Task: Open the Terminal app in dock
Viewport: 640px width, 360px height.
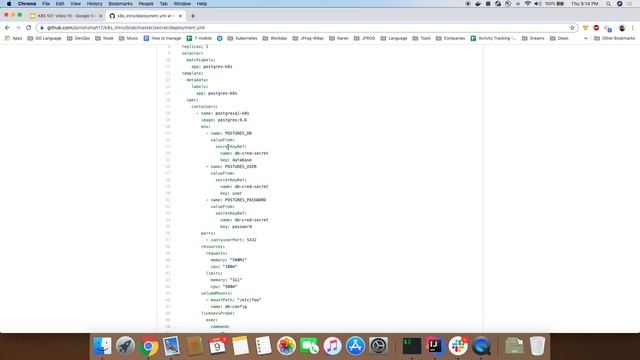Action: point(411,346)
